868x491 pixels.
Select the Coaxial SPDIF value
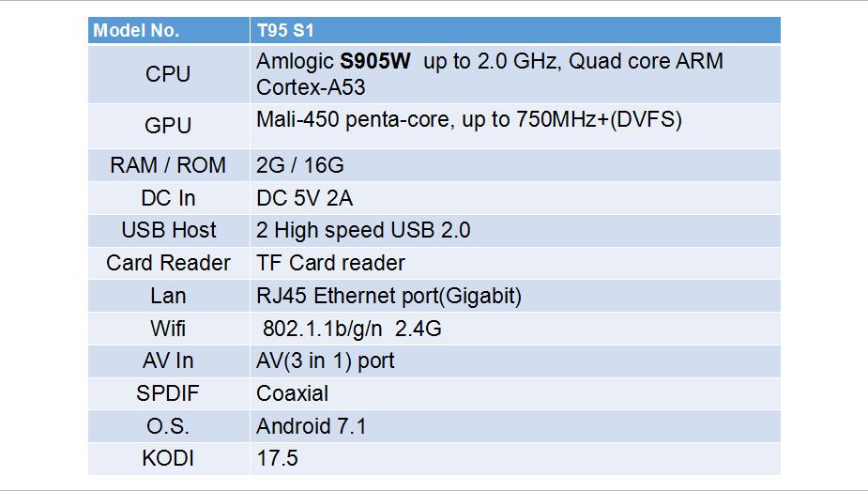click(x=292, y=393)
